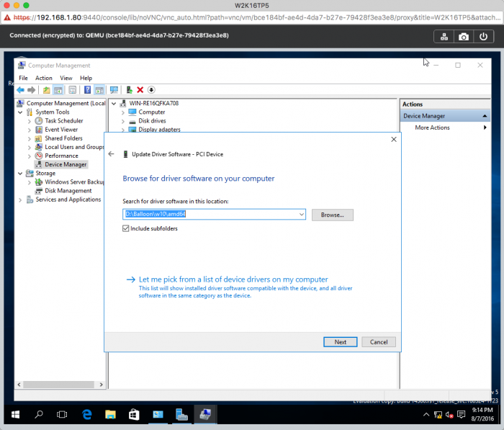Select Computer Management (Local) root
The width and height of the screenshot is (504, 430).
[x=66, y=103]
